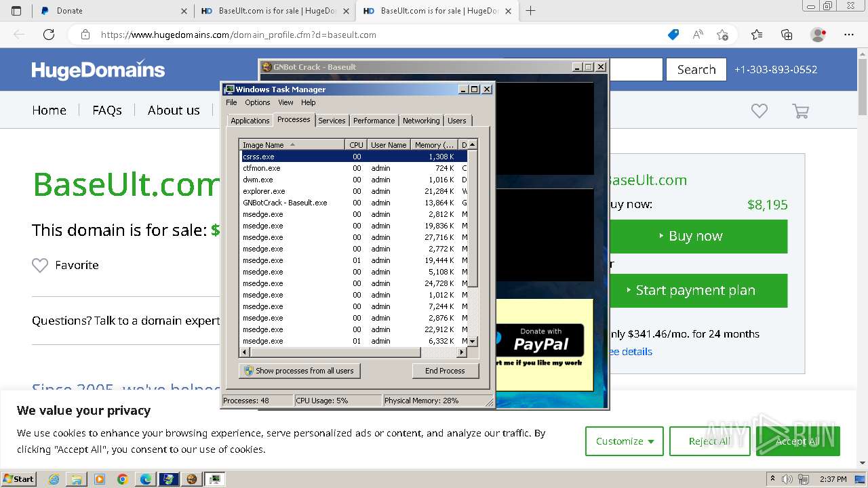
Task: Open the Favorites list icon in Edge toolbar
Action: [x=757, y=35]
